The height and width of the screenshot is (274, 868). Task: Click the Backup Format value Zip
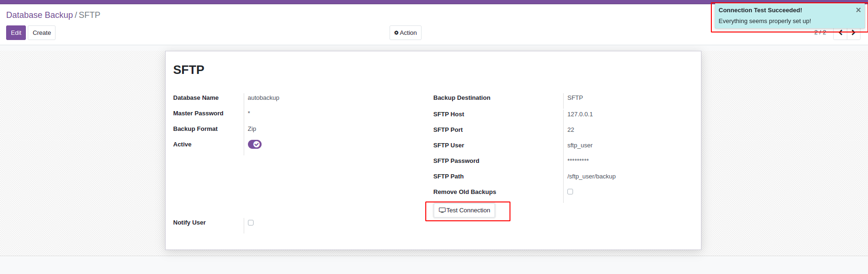point(252,129)
